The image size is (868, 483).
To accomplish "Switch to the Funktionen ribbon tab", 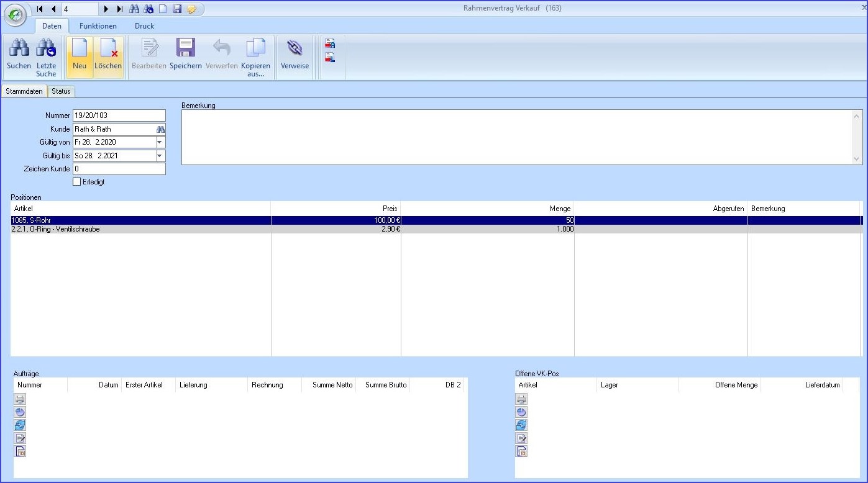I will [x=98, y=26].
